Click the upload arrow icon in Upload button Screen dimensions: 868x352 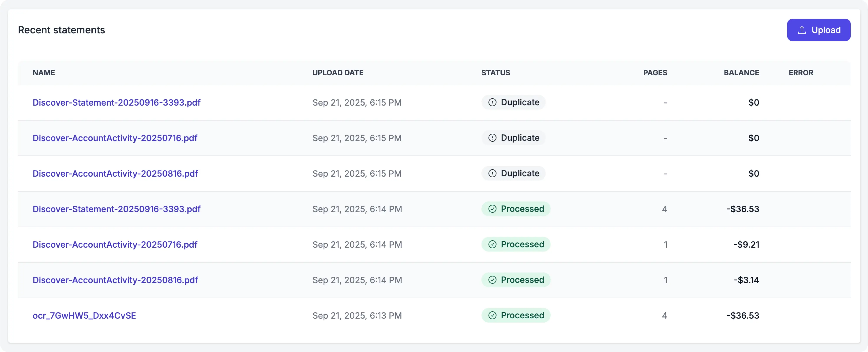(x=802, y=30)
